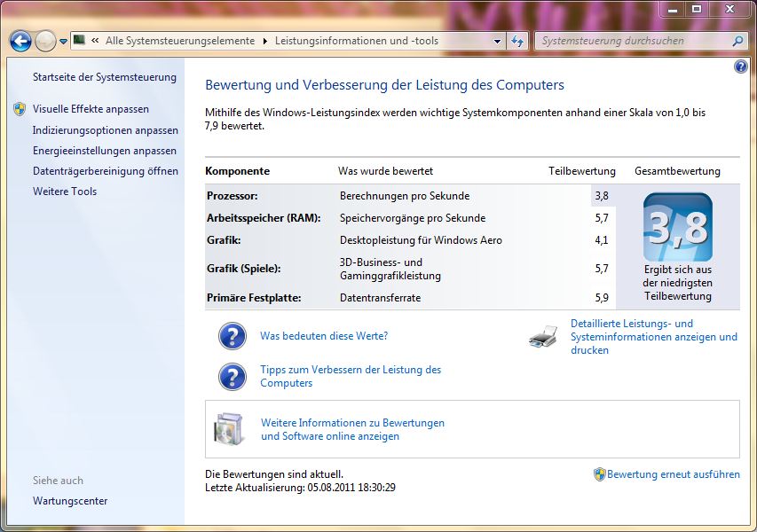Click the control panel icon in address bar

79,40
